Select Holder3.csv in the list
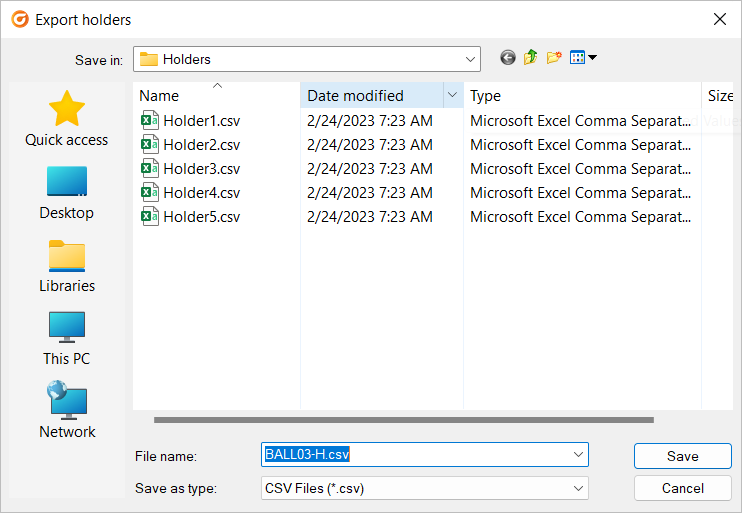The height and width of the screenshot is (513, 742). (191, 168)
